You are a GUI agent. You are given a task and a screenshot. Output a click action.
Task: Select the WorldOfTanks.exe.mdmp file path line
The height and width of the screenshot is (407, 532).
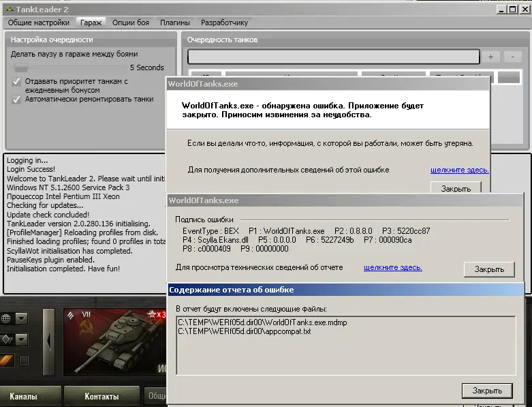click(262, 322)
